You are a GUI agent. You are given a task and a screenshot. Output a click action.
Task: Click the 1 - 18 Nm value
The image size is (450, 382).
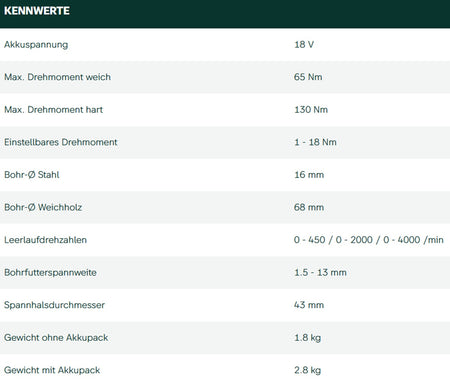pyautogui.click(x=315, y=142)
